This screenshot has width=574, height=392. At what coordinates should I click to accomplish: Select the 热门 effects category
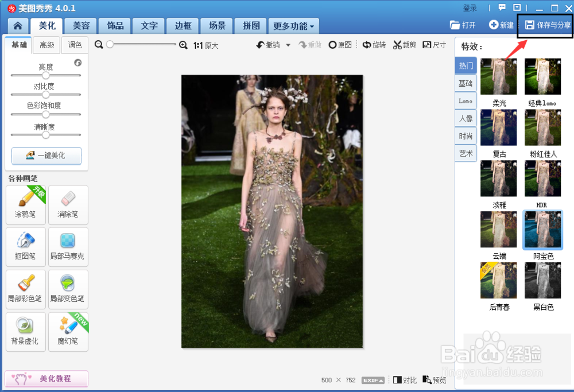pyautogui.click(x=466, y=65)
